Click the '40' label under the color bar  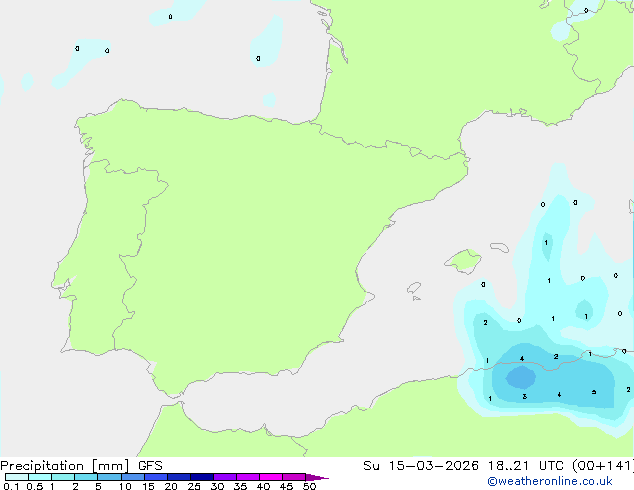pos(263,486)
